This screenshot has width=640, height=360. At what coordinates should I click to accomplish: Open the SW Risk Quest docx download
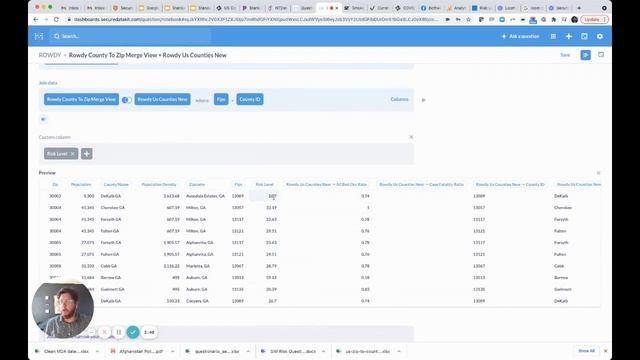click(289, 351)
